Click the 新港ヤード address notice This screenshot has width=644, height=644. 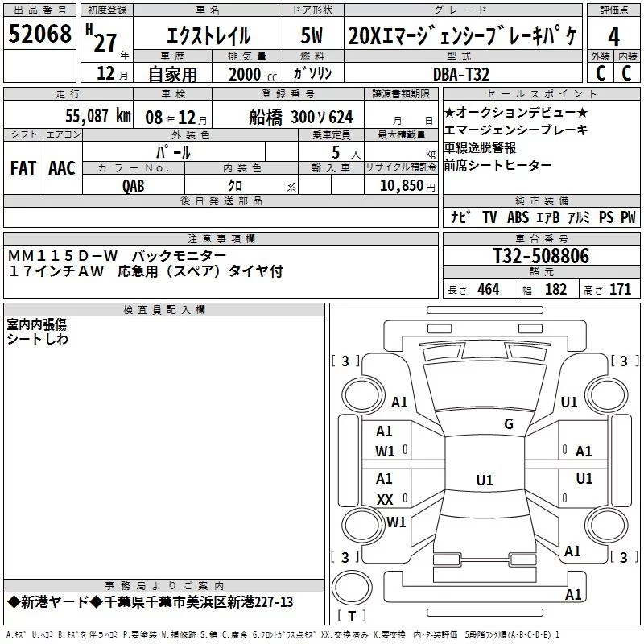pos(151,602)
